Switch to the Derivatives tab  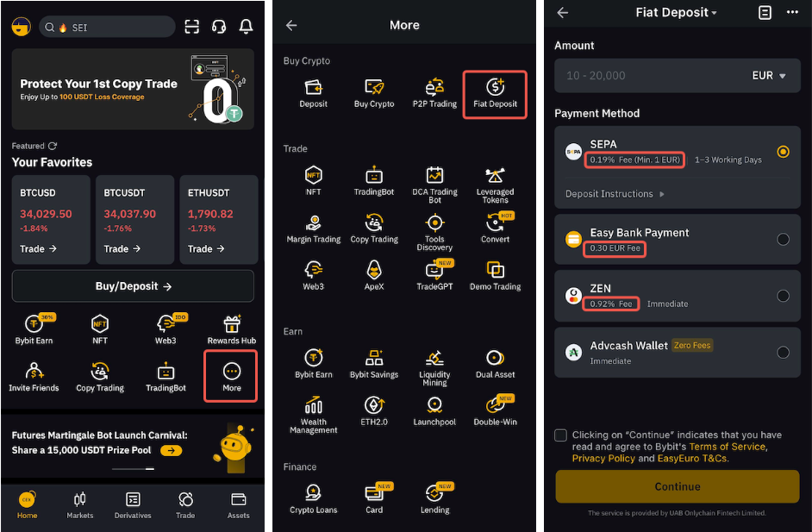click(133, 505)
